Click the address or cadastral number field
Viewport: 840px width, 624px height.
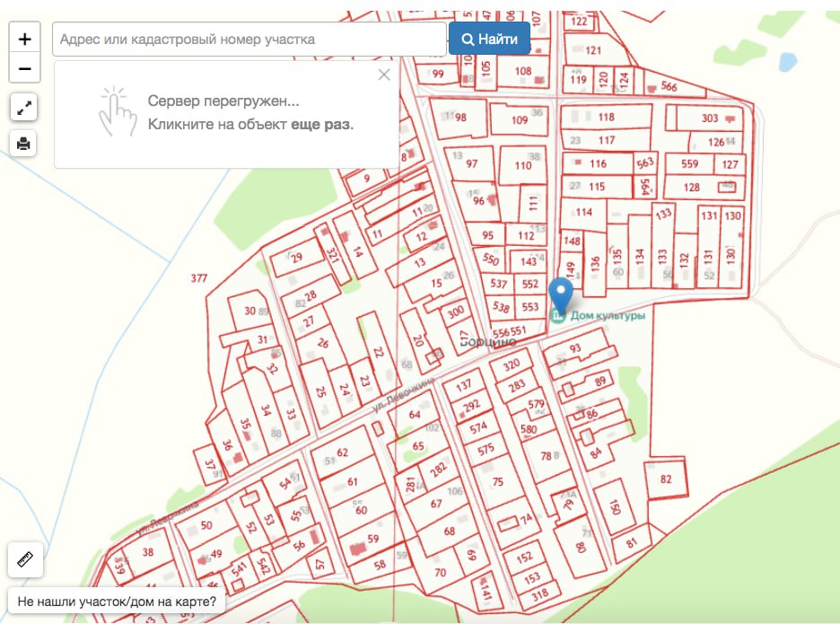[249, 40]
